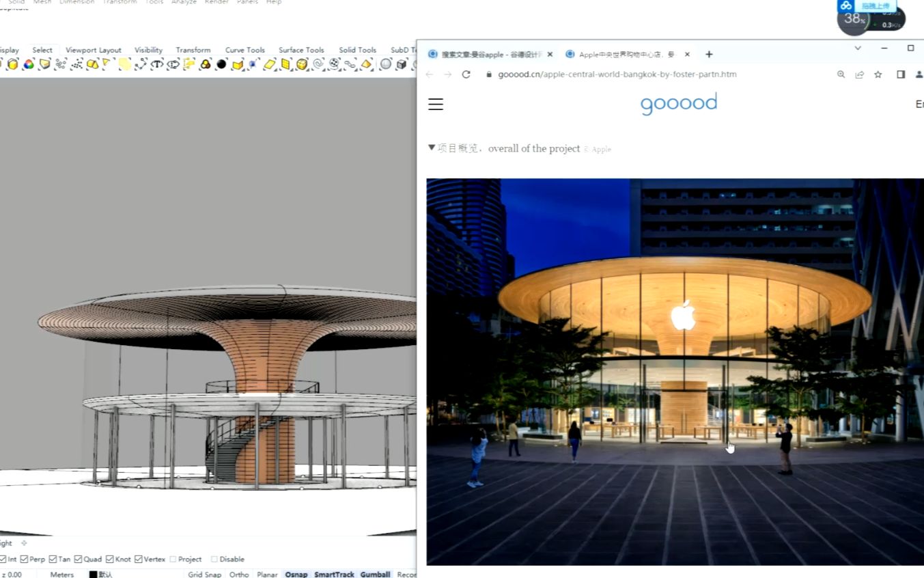
Task: Close the 搜索文章:曼谷apple browser tab
Action: pyautogui.click(x=550, y=54)
